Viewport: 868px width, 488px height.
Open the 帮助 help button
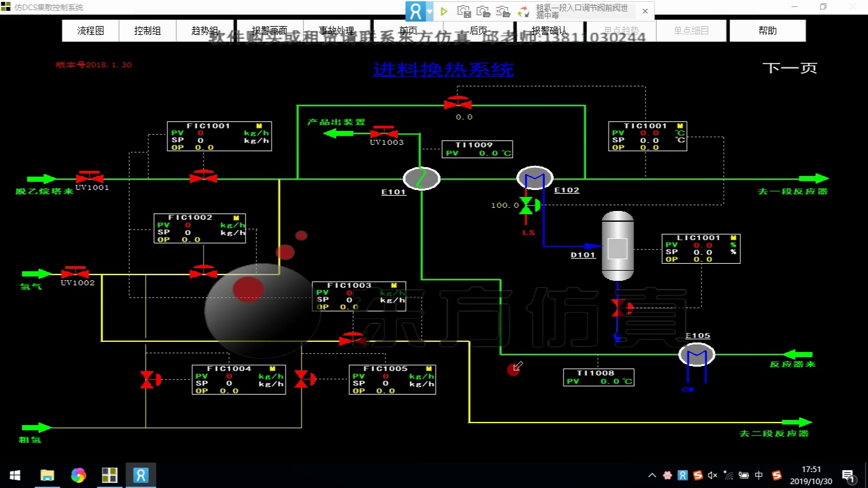768,30
